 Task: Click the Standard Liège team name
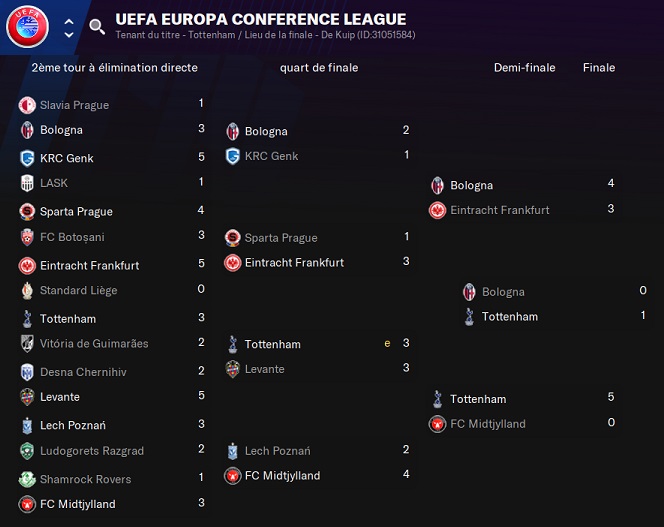78,291
